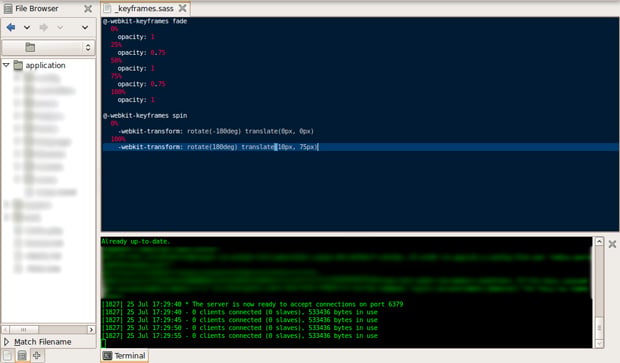
Task: Click the file browser horizontal scrollbar thumb
Action: (x=24, y=329)
